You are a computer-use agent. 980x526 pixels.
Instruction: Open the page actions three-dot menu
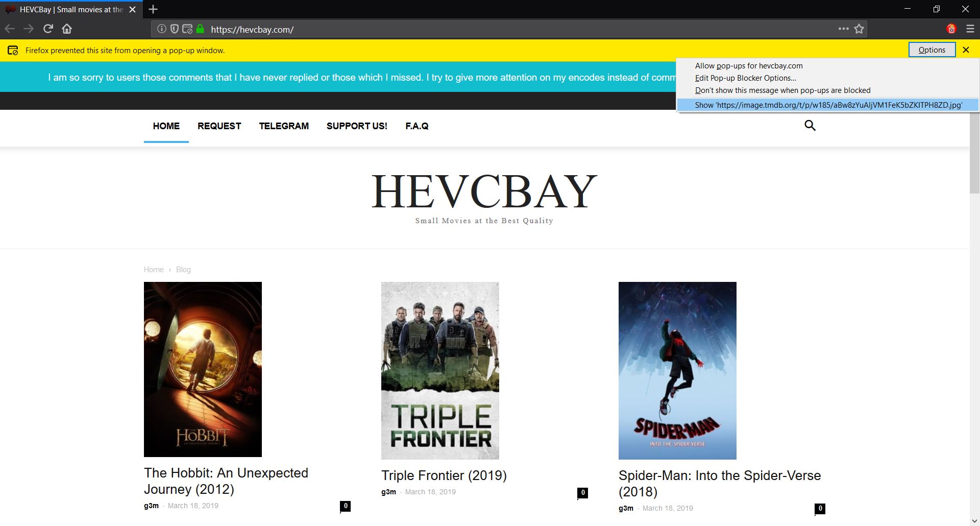tap(843, 29)
